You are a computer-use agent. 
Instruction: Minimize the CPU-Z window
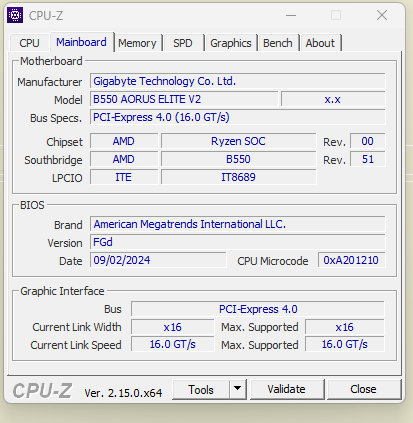coord(291,15)
